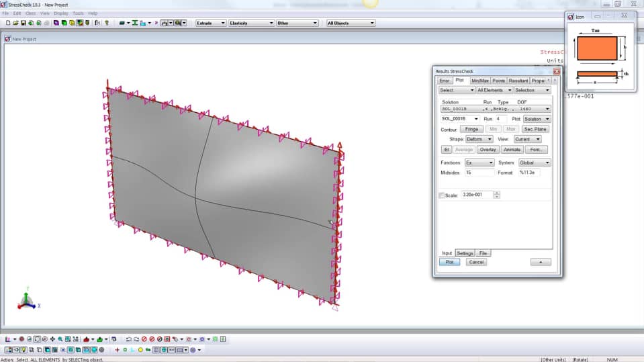Click the Open folder icon in top toolbar
Viewport: 644px width, 362px height.
pyautogui.click(x=15, y=23)
